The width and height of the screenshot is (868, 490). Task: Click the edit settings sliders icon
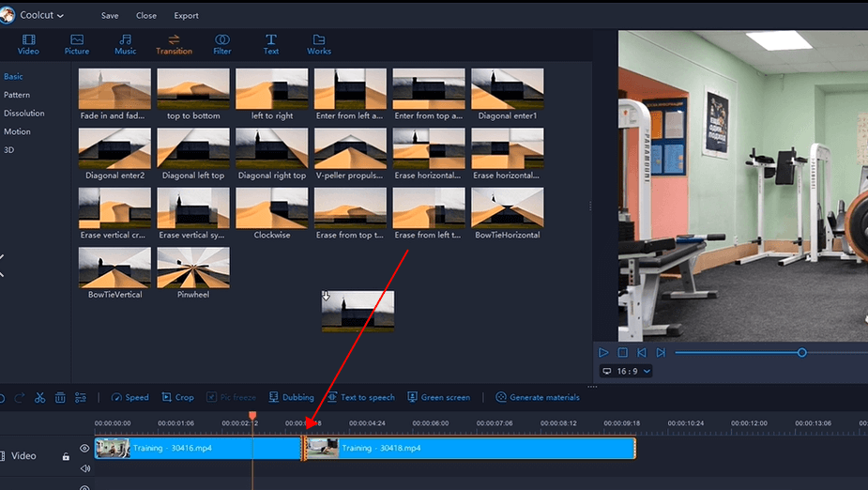81,397
